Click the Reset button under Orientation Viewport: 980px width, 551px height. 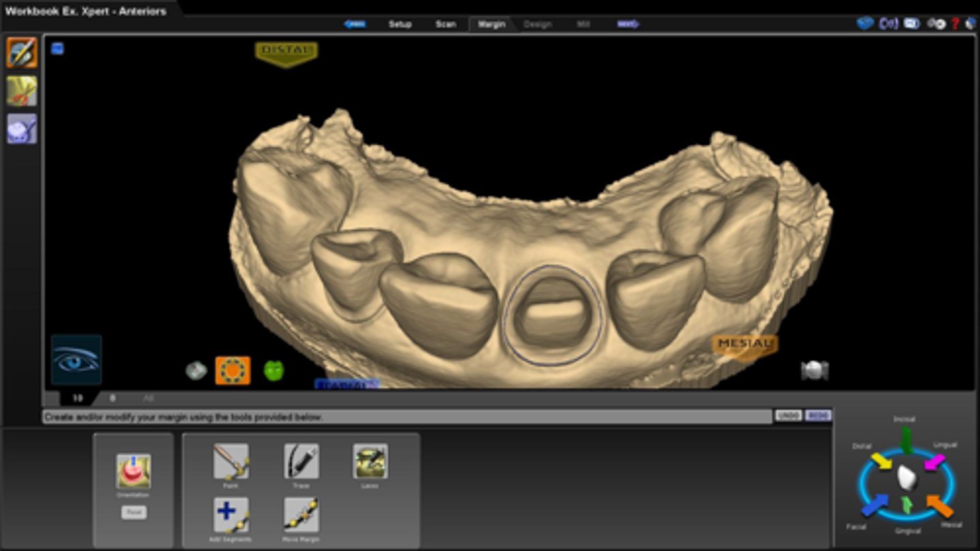[x=133, y=512]
